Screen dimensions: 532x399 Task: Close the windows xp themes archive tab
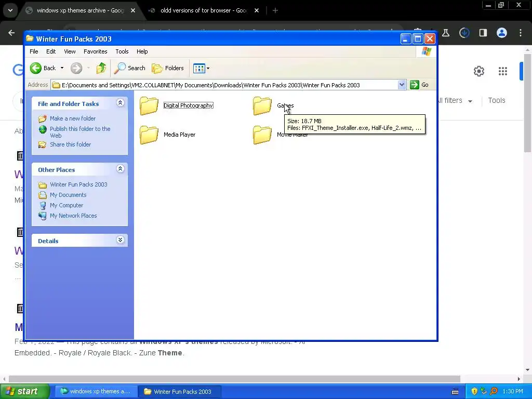[x=133, y=10]
